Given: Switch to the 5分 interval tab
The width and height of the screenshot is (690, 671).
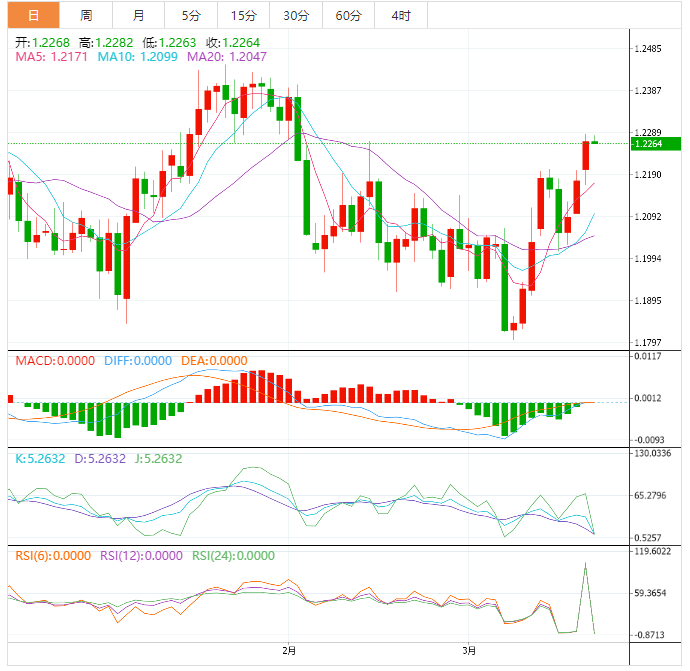Looking at the screenshot, I should 190,15.
